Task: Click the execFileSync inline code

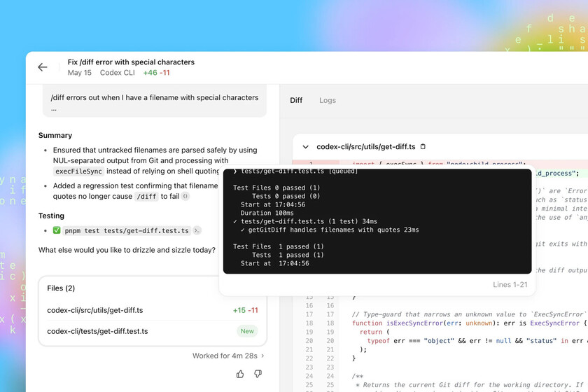Action: tap(78, 171)
